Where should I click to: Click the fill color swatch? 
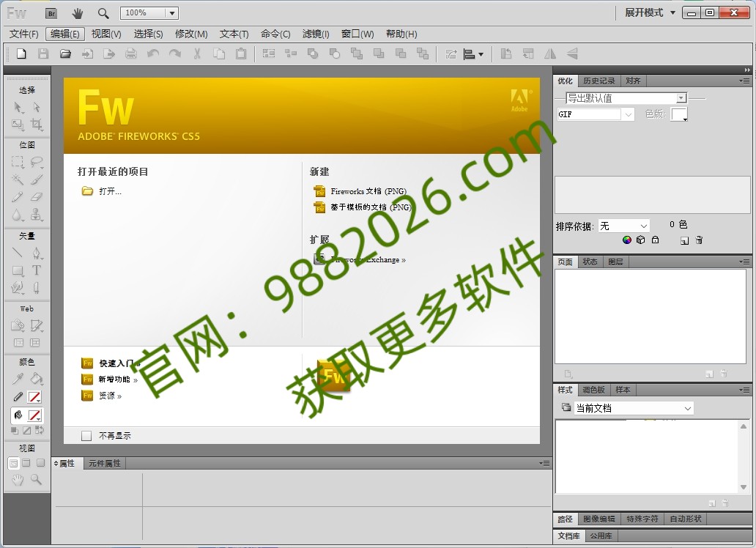[34, 415]
